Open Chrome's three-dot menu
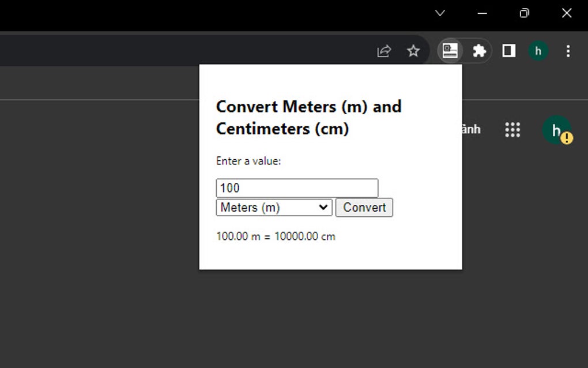Image resolution: width=588 pixels, height=368 pixels. 568,51
